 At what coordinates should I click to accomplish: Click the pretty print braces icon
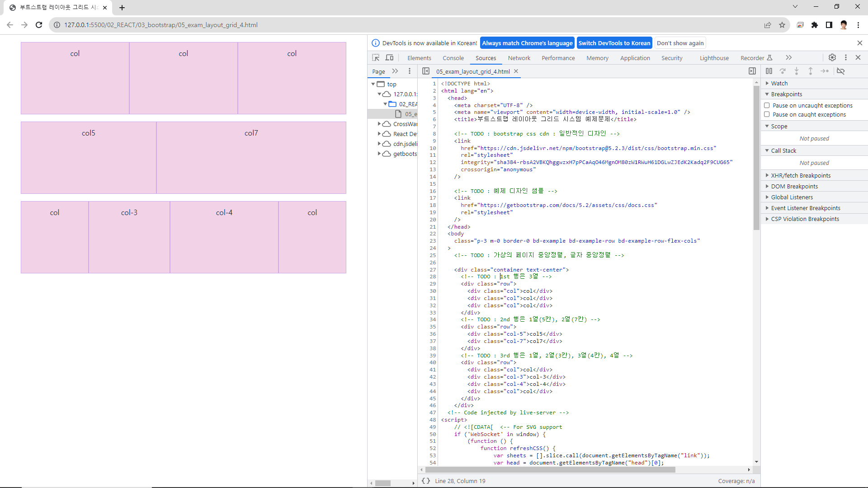pos(425,481)
